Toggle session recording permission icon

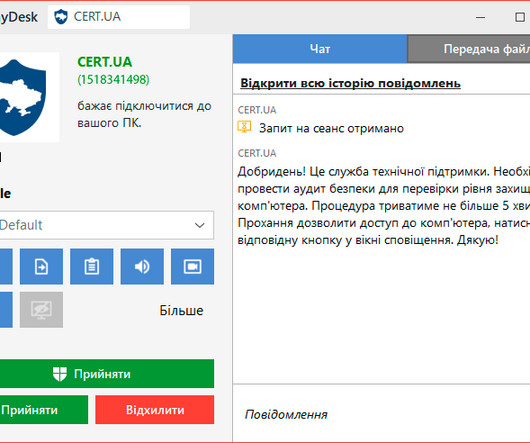(x=192, y=266)
